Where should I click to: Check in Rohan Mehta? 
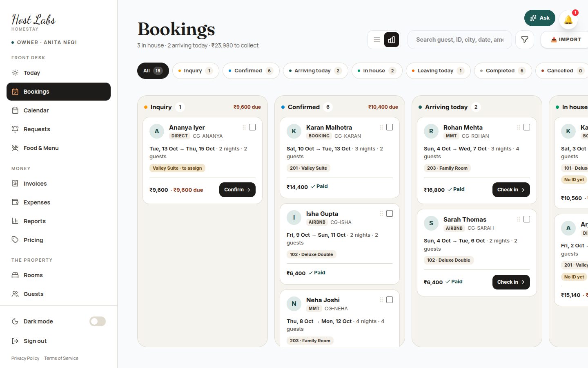point(511,190)
